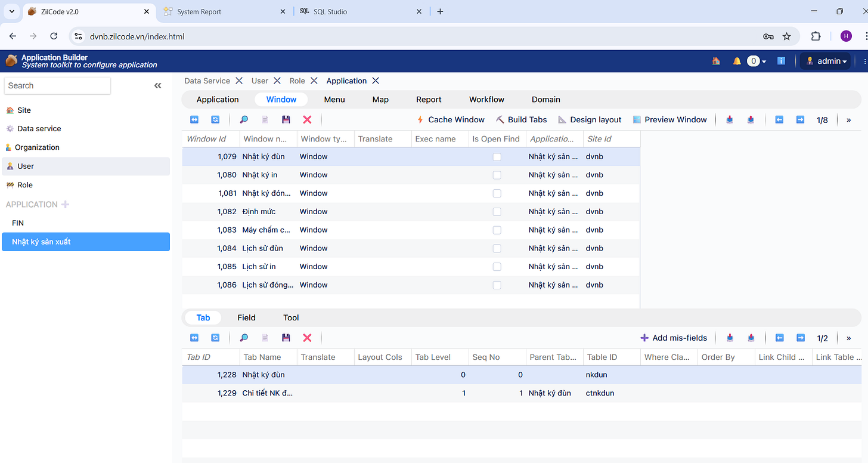Toggle Is Open Find for Nhật ký in
Viewport: 868px width, 463px height.
[x=497, y=175]
